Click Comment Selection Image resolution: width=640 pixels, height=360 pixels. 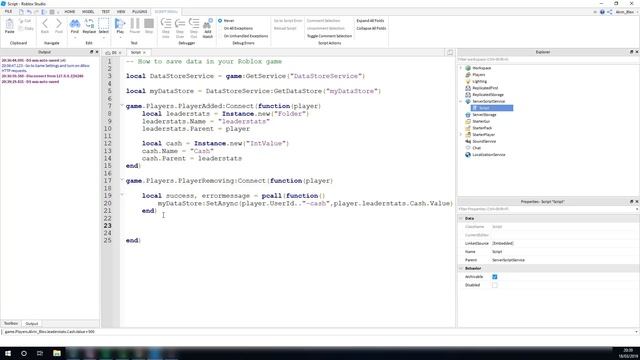click(x=323, y=20)
